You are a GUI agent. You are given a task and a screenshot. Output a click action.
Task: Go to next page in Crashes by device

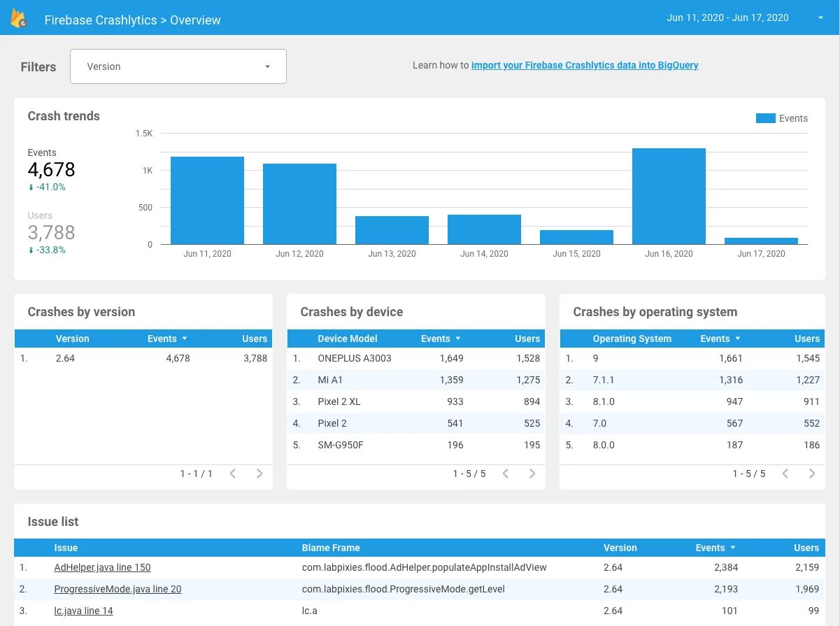(x=532, y=474)
